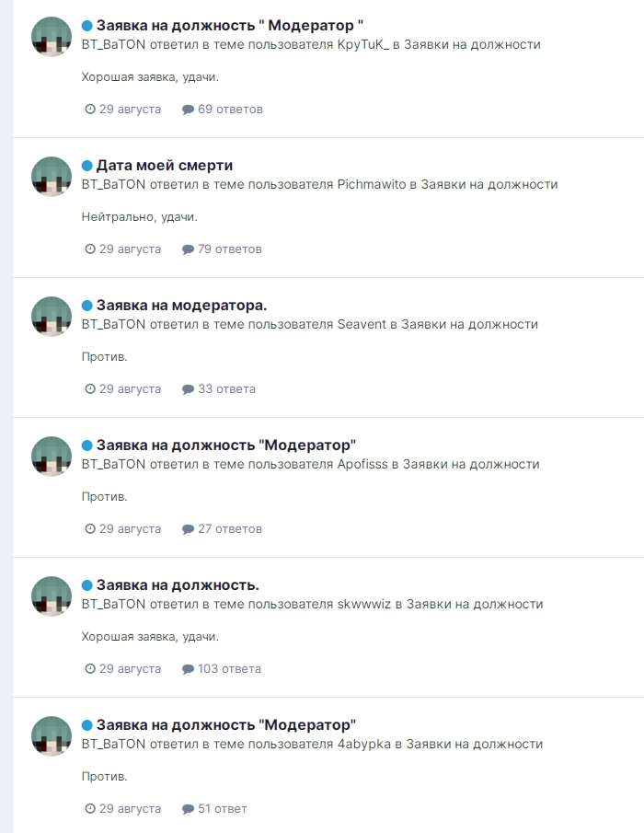Click the clock icon in the KpyTuK_ entry
This screenshot has width=644, height=833.
tap(90, 109)
